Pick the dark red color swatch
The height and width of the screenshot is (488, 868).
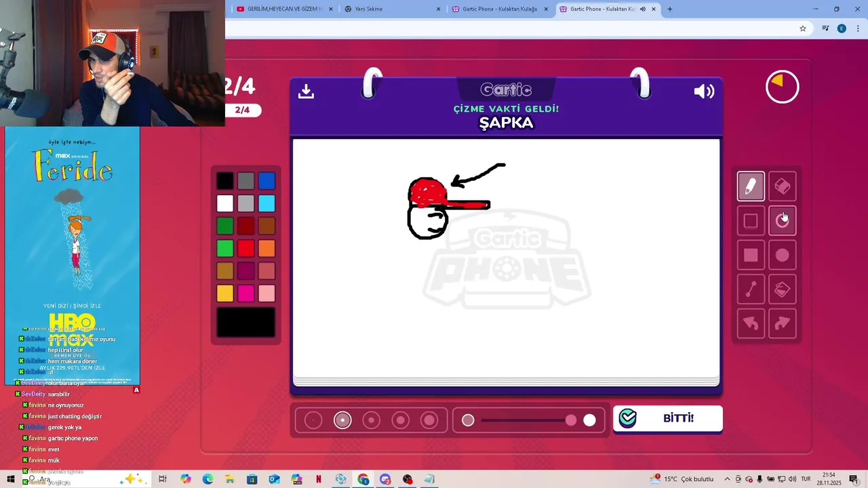pos(246,226)
